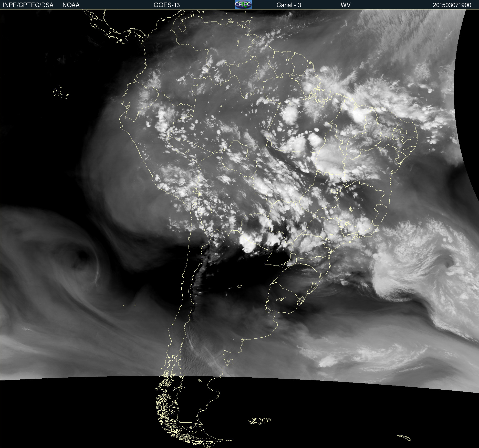This screenshot has width=479, height=448.
Task: Click the Distrito Federal square in Brazil
Action: coord(334,191)
